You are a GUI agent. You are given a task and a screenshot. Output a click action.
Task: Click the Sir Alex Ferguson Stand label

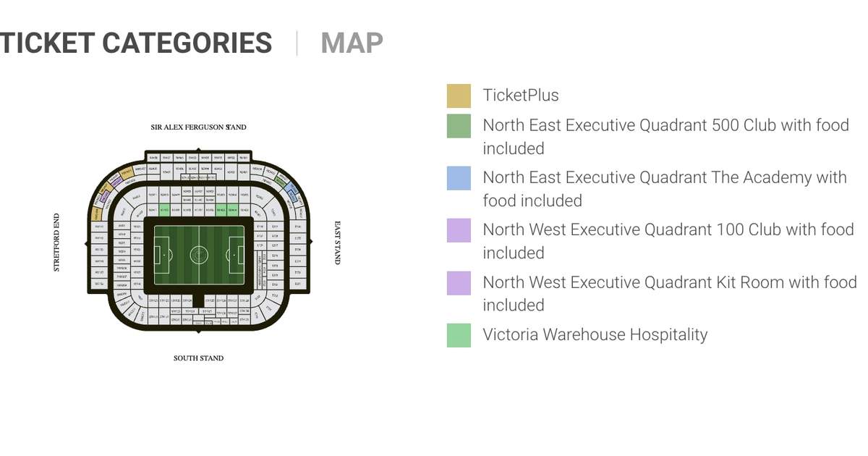(198, 127)
